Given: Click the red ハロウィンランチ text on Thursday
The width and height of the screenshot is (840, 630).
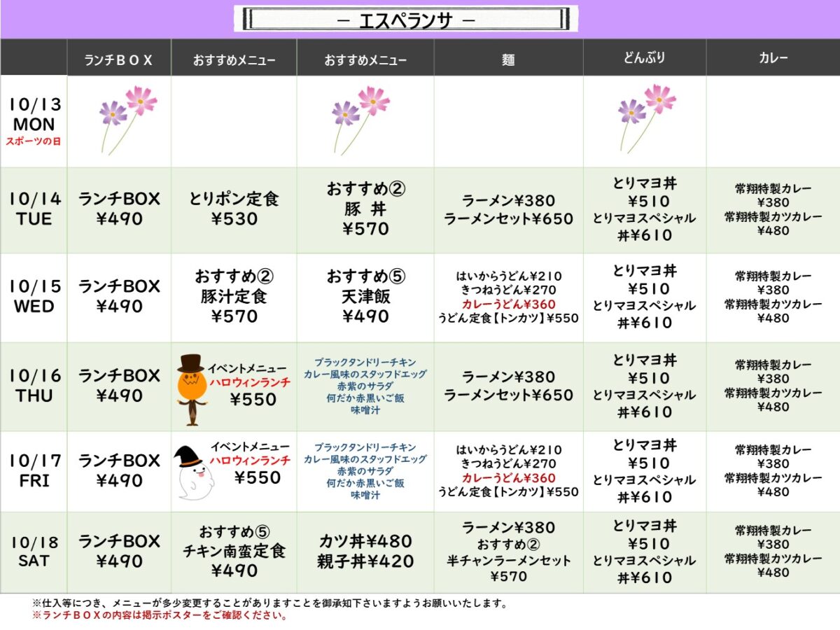Looking at the screenshot, I should click(x=250, y=382).
